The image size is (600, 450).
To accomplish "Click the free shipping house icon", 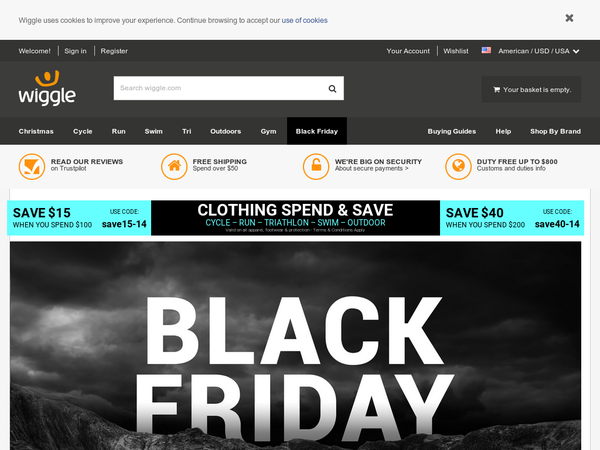I will (174, 166).
